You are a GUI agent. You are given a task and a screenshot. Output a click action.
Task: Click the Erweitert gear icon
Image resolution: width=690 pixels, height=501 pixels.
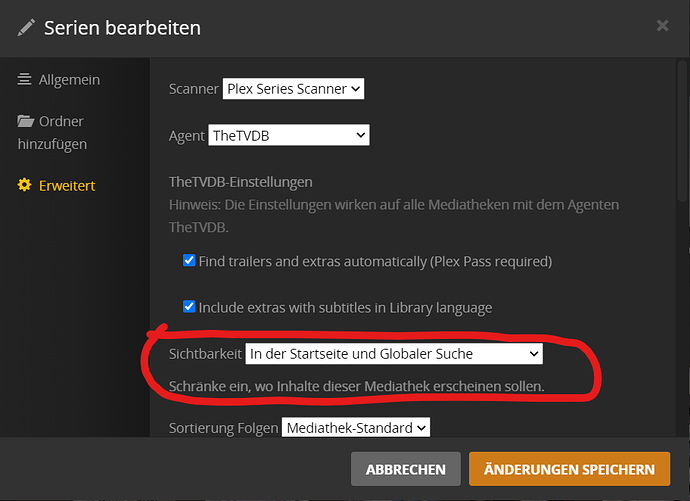coord(24,185)
